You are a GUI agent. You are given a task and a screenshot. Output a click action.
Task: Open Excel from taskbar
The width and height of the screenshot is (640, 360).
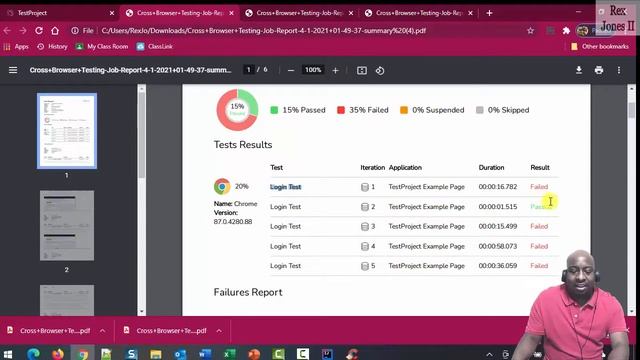(229, 354)
